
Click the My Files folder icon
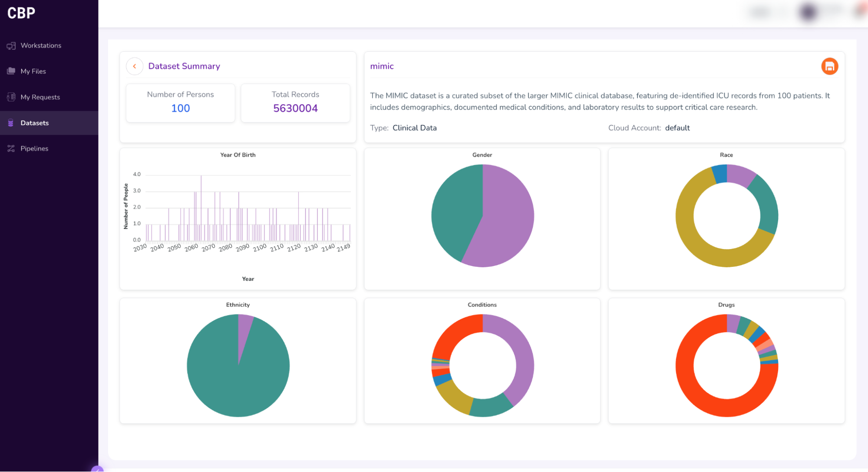pos(11,71)
